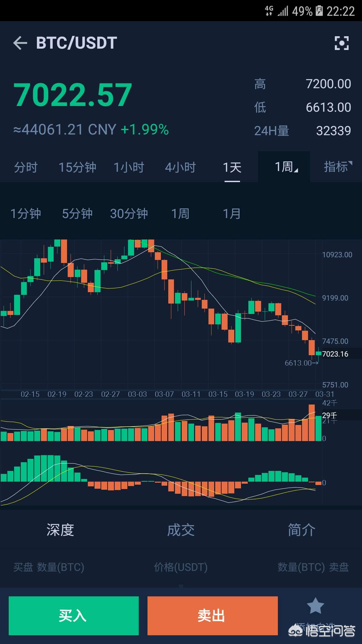Tap the green 买入 buy button
The width and height of the screenshot is (362, 644).
(x=74, y=616)
